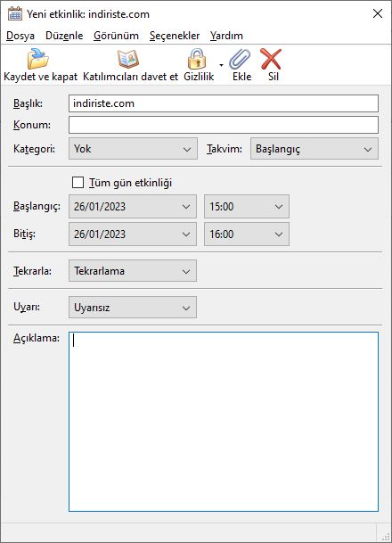Enable the Tüm gün etkinliği checkbox
The width and height of the screenshot is (392, 543).
pos(78,183)
